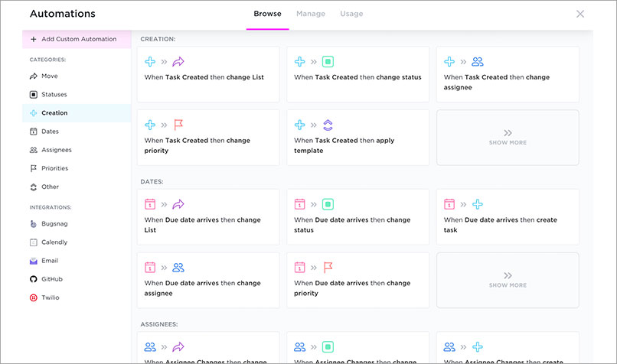Select Task Created then apply template card
Screen dimensions: 617x364
(x=357, y=138)
